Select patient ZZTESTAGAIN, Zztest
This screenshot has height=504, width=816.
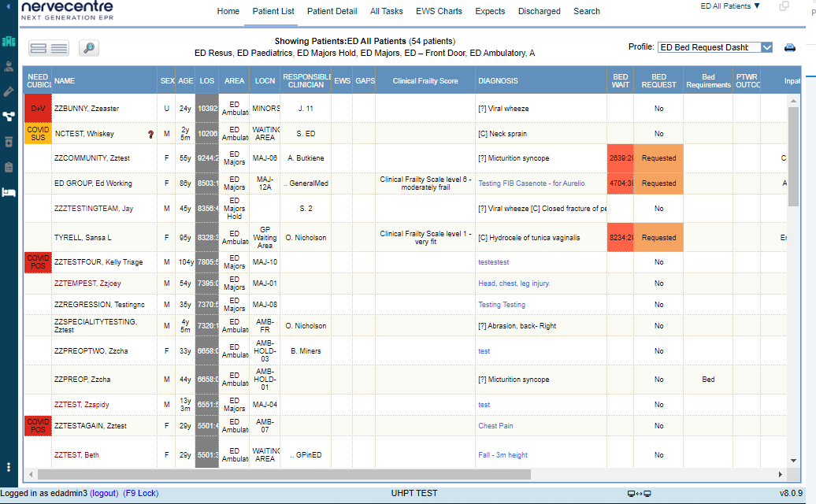[x=91, y=425]
